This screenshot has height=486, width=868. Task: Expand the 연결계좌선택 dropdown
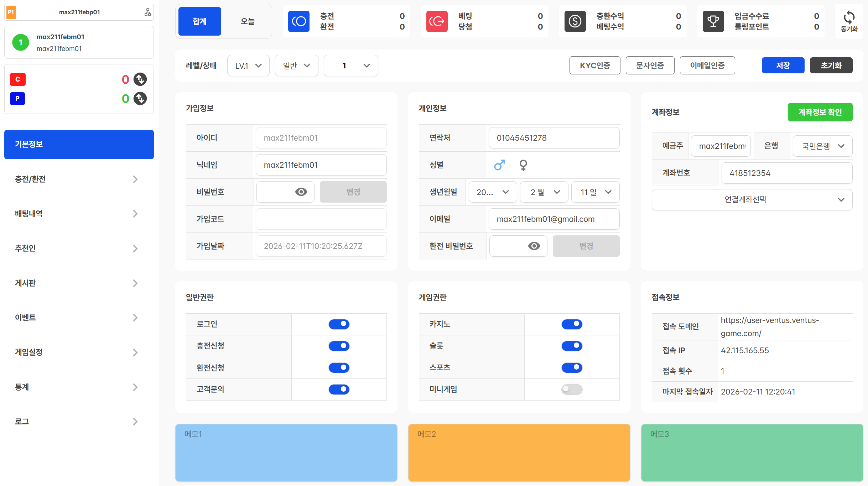[752, 199]
